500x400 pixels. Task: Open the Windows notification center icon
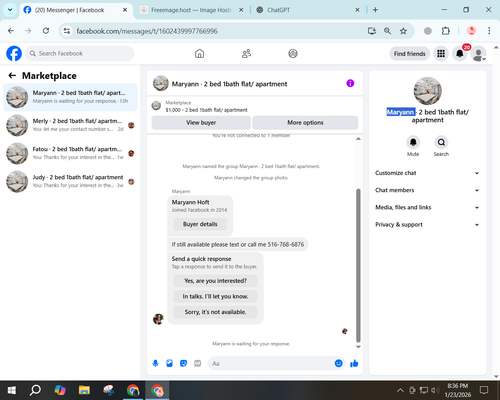pos(484,390)
